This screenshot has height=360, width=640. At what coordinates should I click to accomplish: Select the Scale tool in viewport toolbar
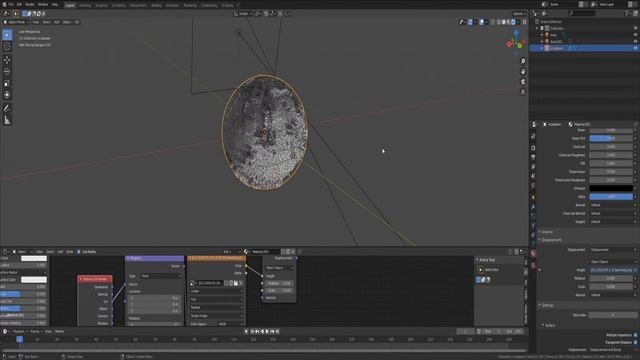7,83
